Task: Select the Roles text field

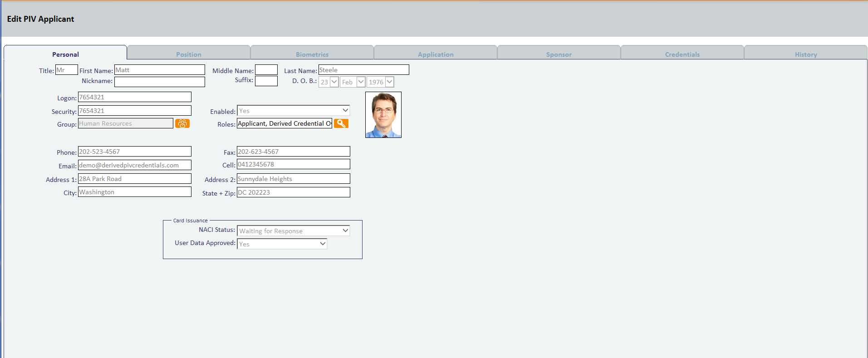Action: pos(284,123)
